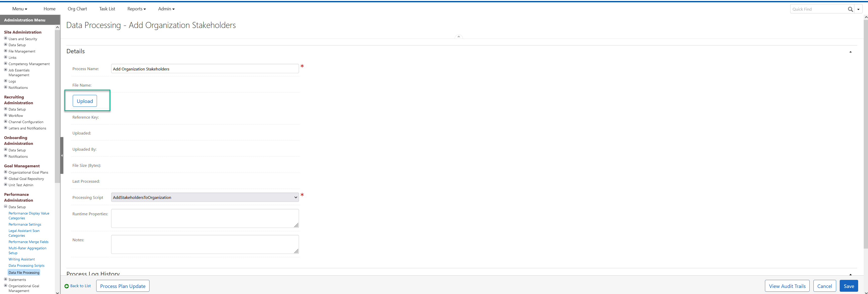
Task: Click the sidebar scrollbar down arrow
Action: point(57,292)
